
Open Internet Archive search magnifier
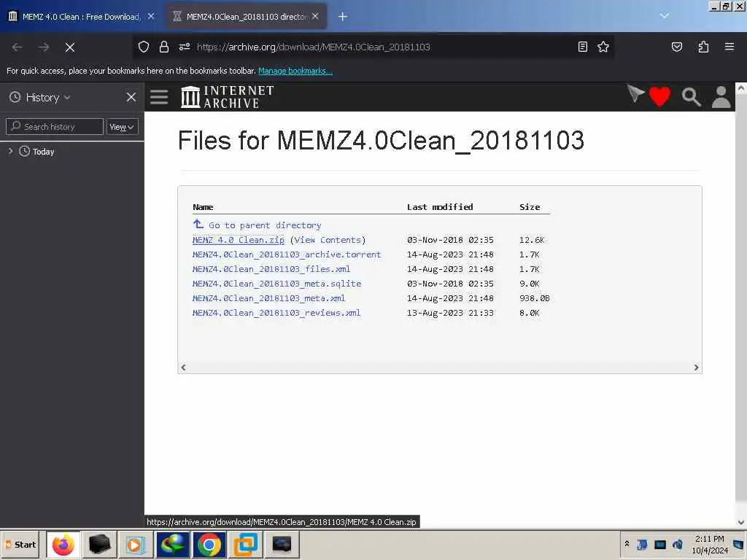point(691,97)
